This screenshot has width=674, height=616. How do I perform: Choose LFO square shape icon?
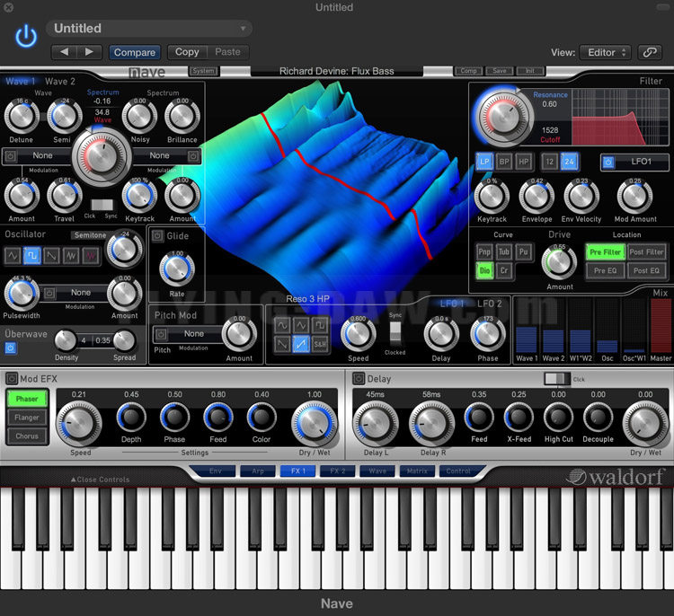[x=320, y=326]
